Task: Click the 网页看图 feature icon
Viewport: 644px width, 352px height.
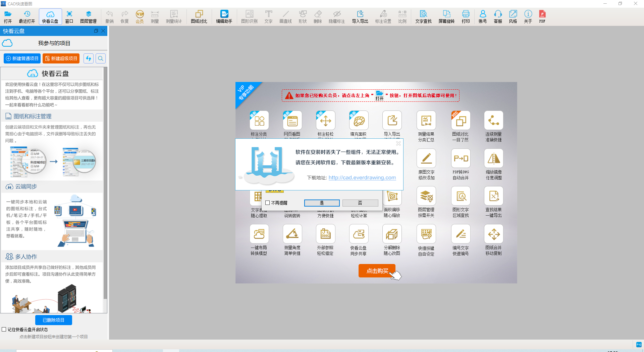Action: click(x=292, y=121)
